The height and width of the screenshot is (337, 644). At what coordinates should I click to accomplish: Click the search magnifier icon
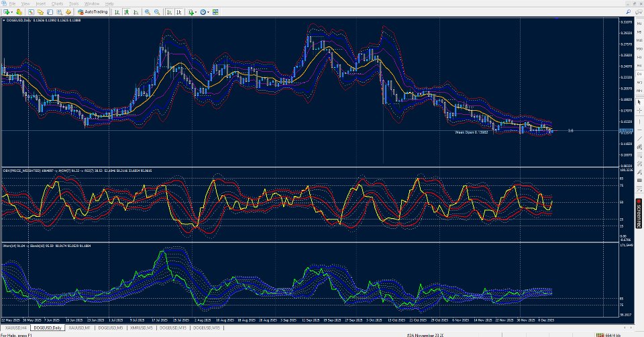(x=629, y=12)
